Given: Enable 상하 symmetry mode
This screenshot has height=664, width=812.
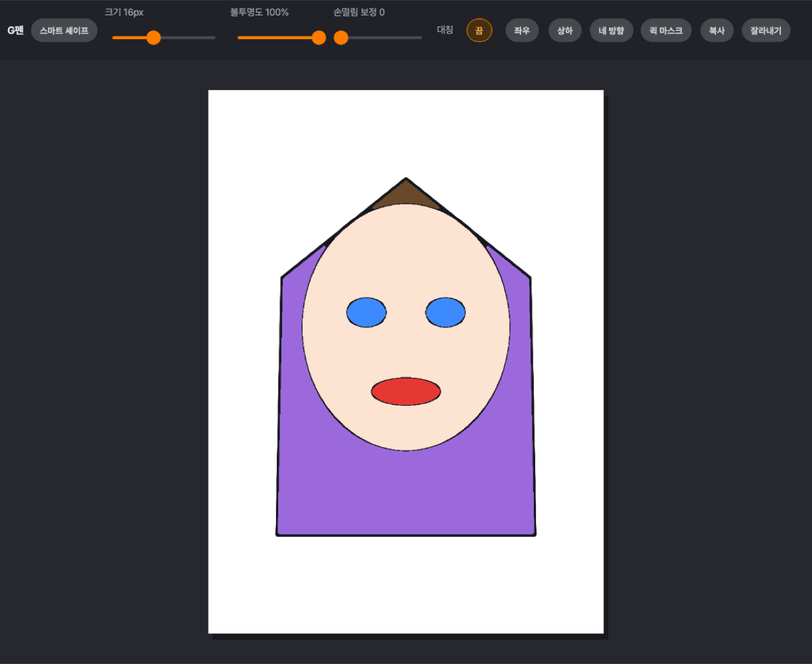Looking at the screenshot, I should (564, 30).
